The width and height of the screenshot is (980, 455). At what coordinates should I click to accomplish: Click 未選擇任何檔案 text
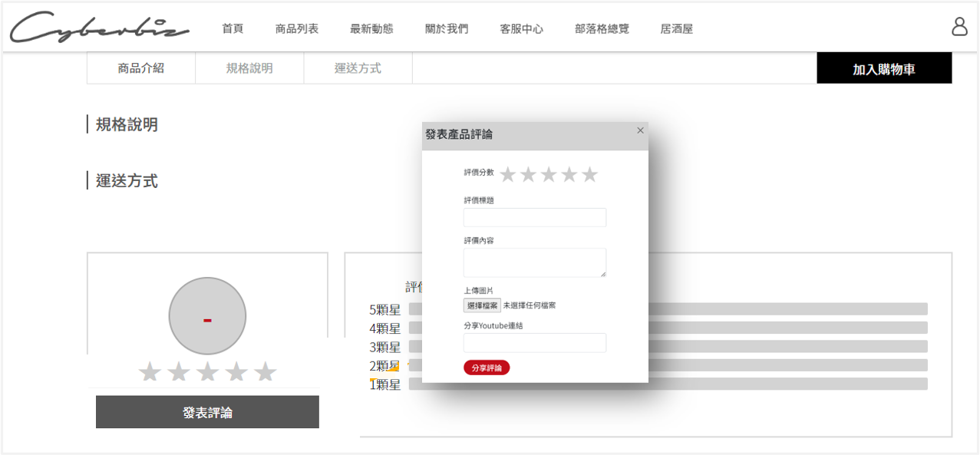530,305
